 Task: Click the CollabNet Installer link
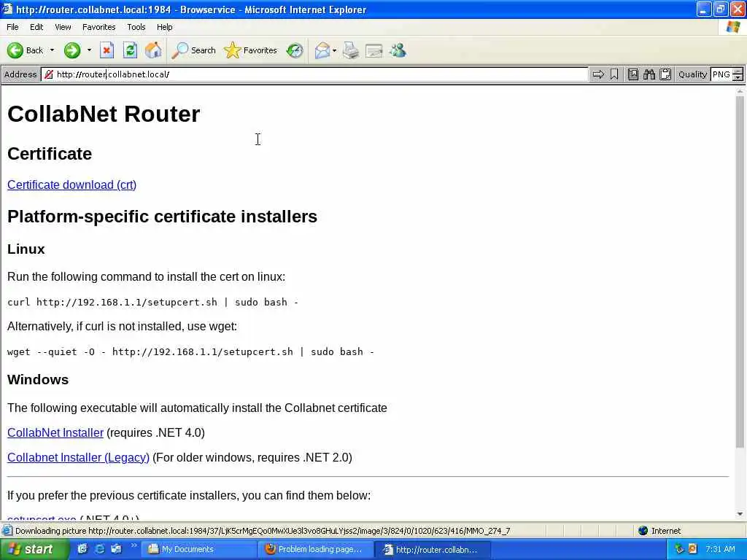(55, 432)
